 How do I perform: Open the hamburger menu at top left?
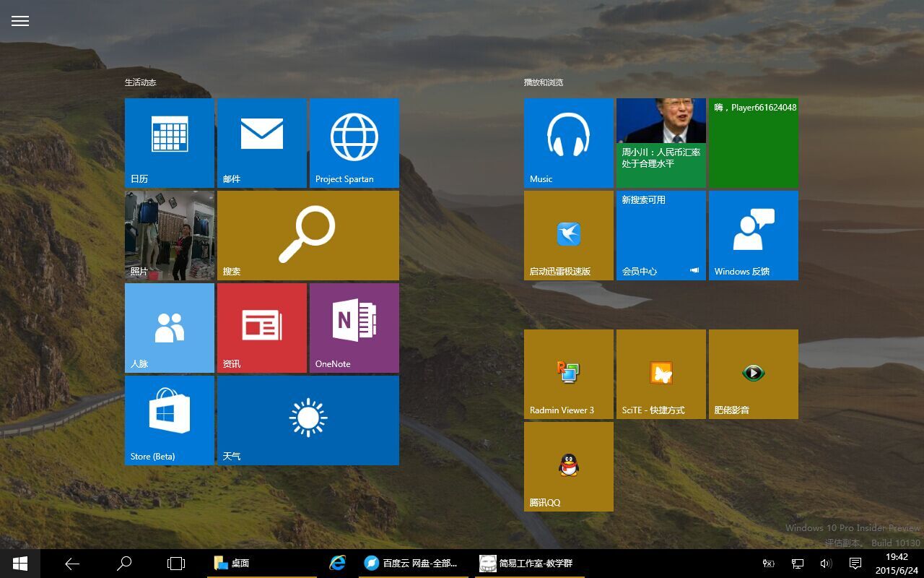[x=20, y=21]
